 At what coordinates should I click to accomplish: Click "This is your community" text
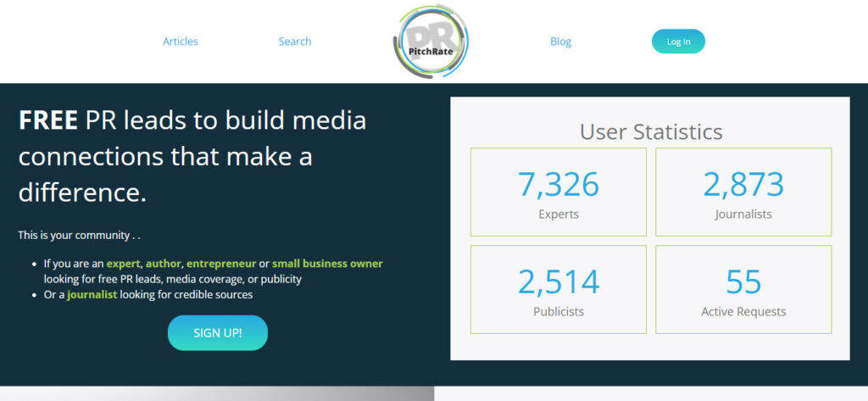pyautogui.click(x=79, y=235)
